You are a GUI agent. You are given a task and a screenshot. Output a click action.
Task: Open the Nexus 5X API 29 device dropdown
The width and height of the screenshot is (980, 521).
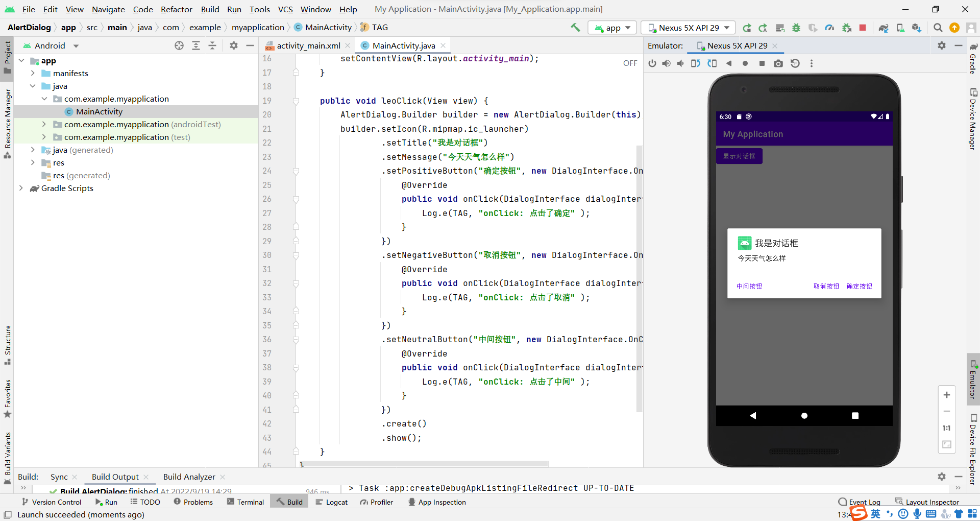[x=688, y=28]
